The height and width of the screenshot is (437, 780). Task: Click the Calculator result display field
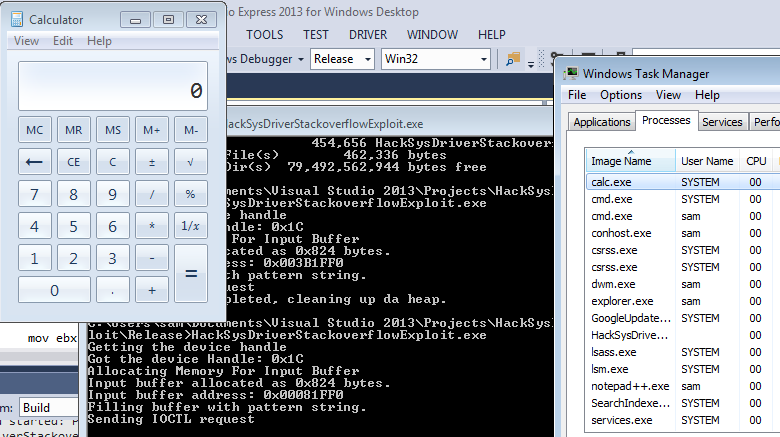coord(113,86)
